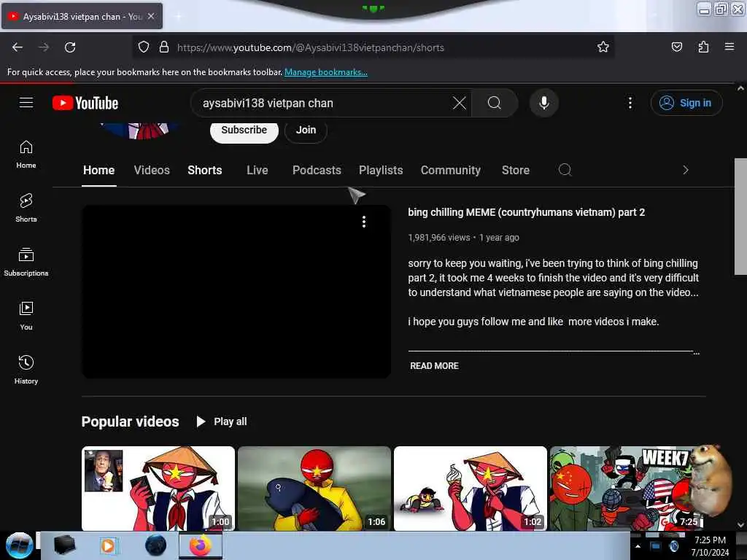
Task: Click the page vertical scrollbar thumb
Action: click(740, 217)
